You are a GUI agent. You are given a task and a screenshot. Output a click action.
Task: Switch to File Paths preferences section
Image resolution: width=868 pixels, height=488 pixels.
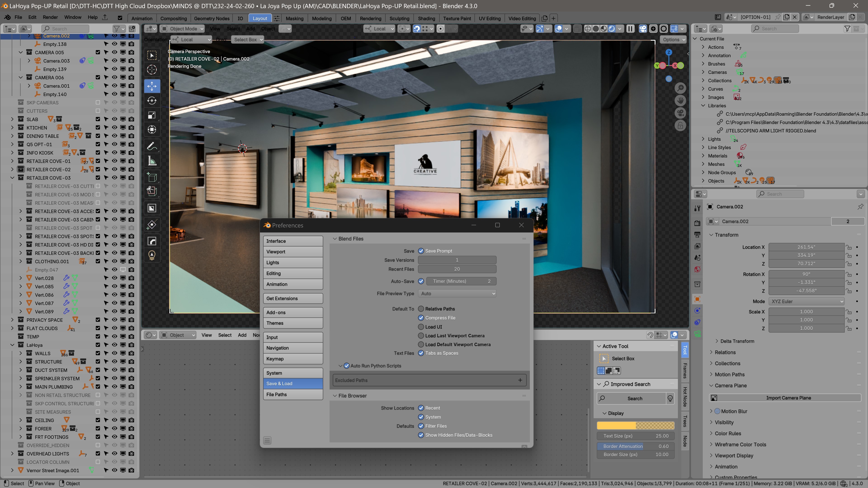point(293,394)
